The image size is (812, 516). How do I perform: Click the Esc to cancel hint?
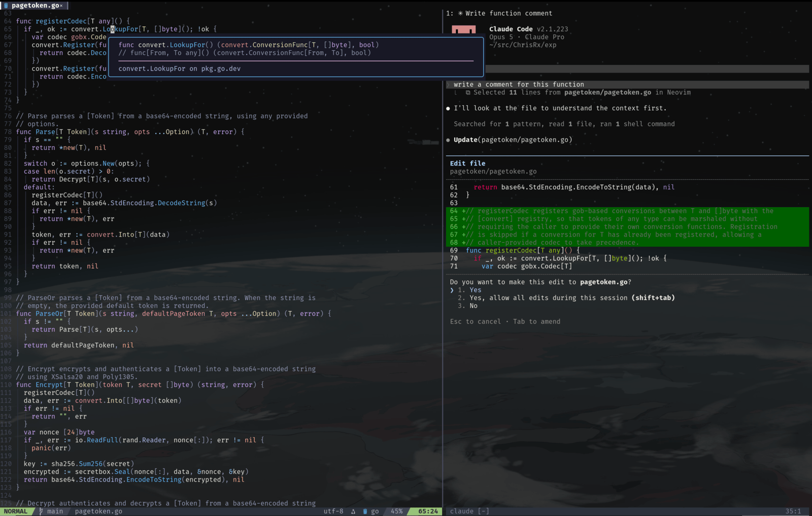(x=476, y=321)
